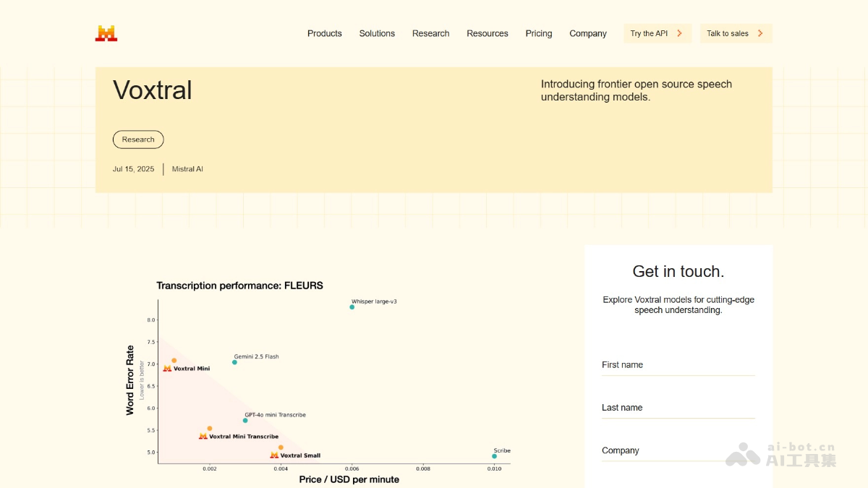Focus the First name input field
The width and height of the screenshot is (868, 488).
[x=678, y=366]
